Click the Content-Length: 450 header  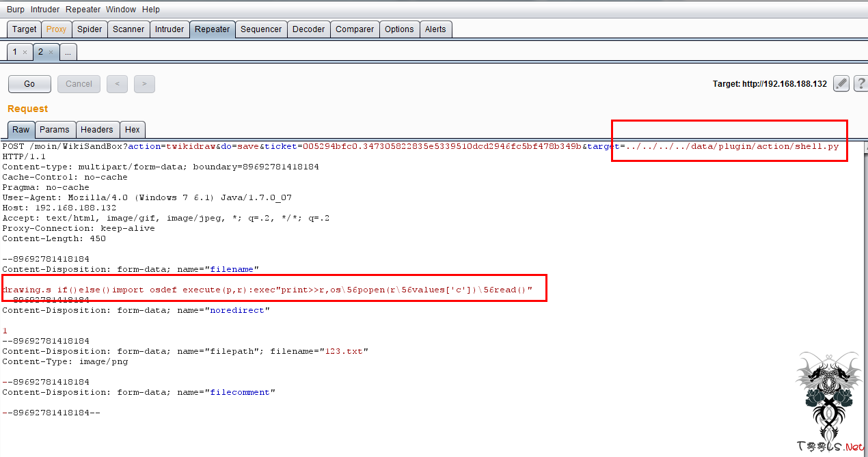(x=54, y=238)
